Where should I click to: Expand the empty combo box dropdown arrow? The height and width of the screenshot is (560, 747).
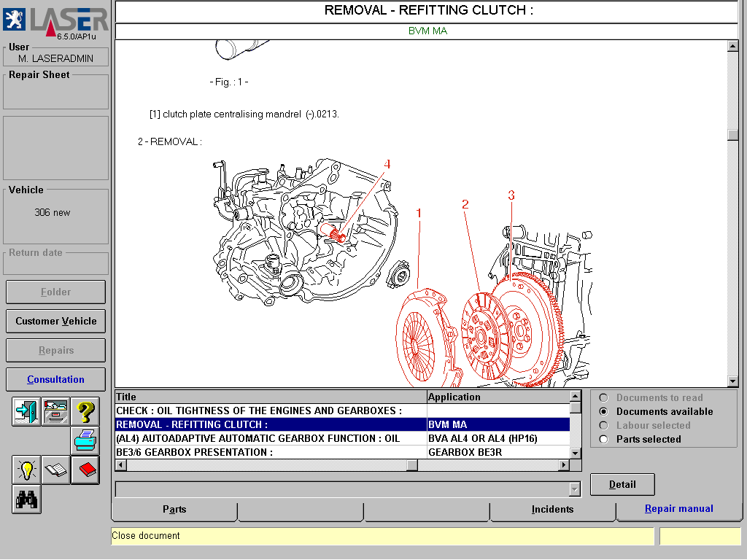tap(575, 489)
